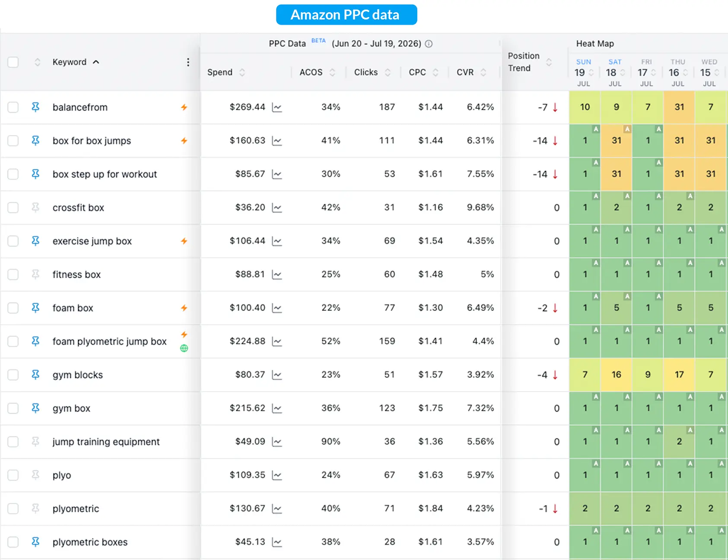Viewport: 728px width, 560px height.
Task: Open the foam plyometric jump box keyword
Action: 110,342
